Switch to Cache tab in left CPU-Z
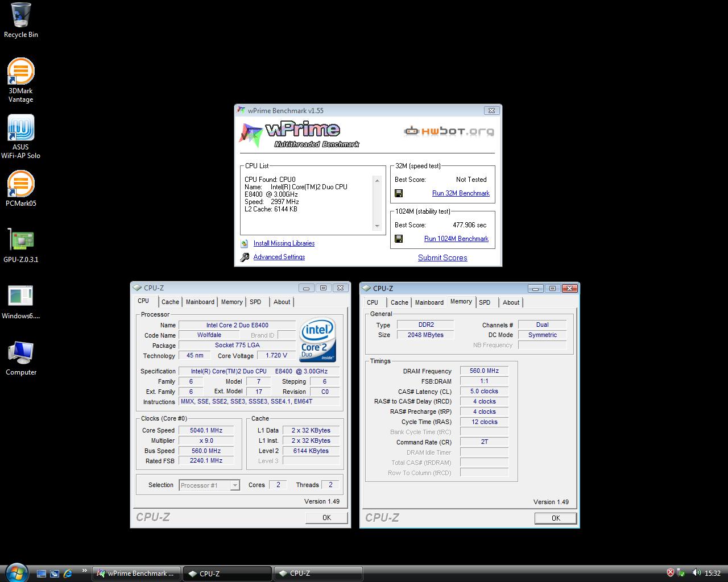 pos(170,302)
